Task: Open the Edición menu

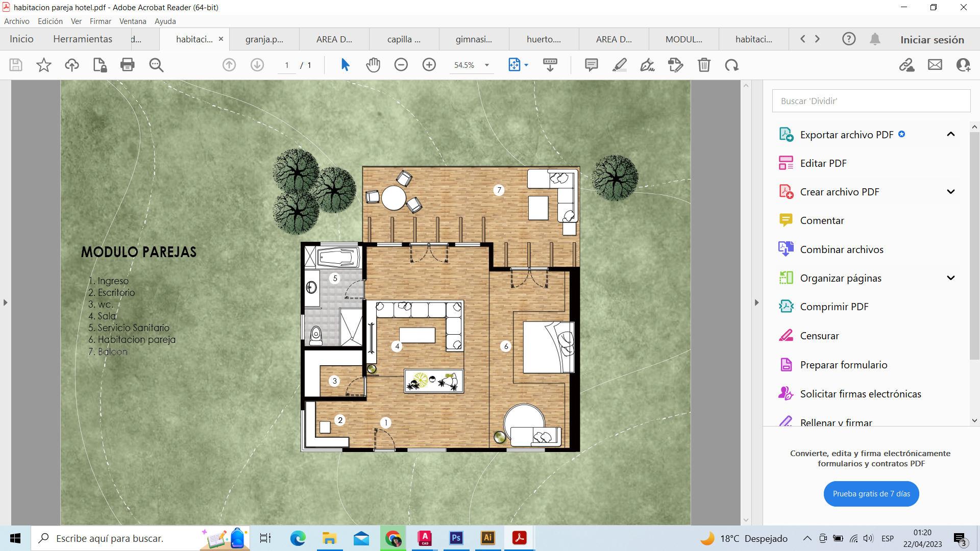Action: click(x=50, y=21)
